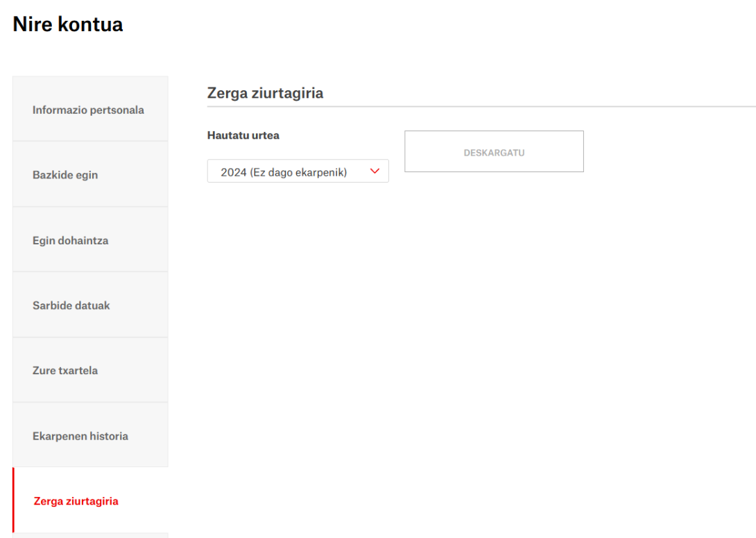
Task: Select Zure txartela sidebar entry
Action: click(90, 370)
